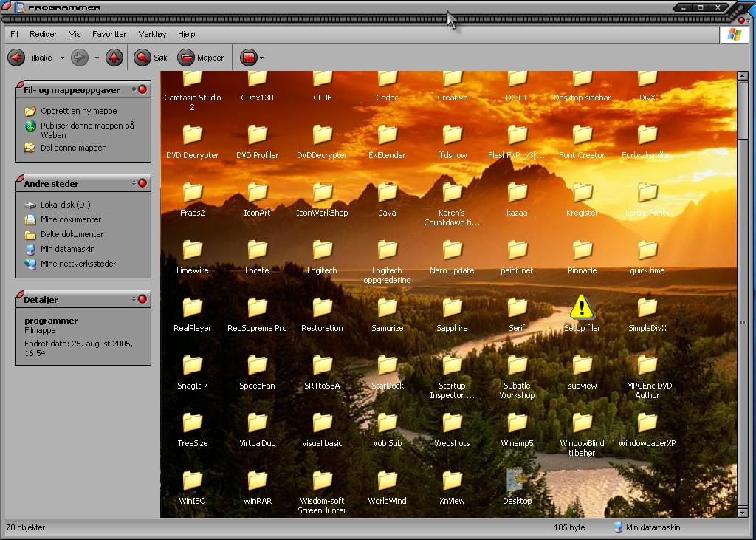This screenshot has width=756, height=540.
Task: Collapse the Fil- og mappeoppgaver panel
Action: coord(142,89)
